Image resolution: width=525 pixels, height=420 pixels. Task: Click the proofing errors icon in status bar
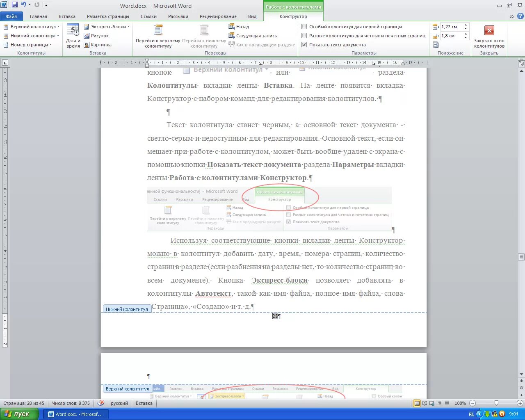[x=101, y=403]
